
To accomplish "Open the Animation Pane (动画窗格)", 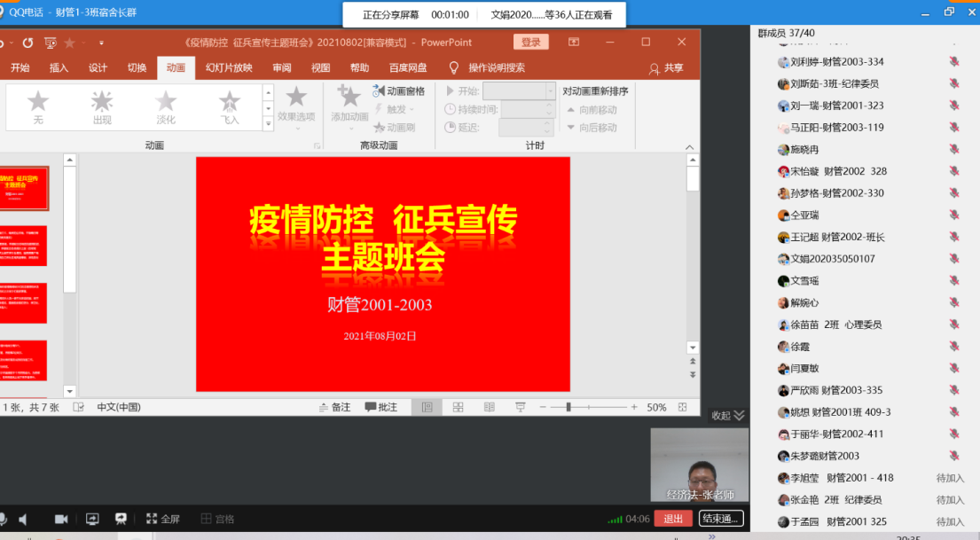I will [x=399, y=90].
